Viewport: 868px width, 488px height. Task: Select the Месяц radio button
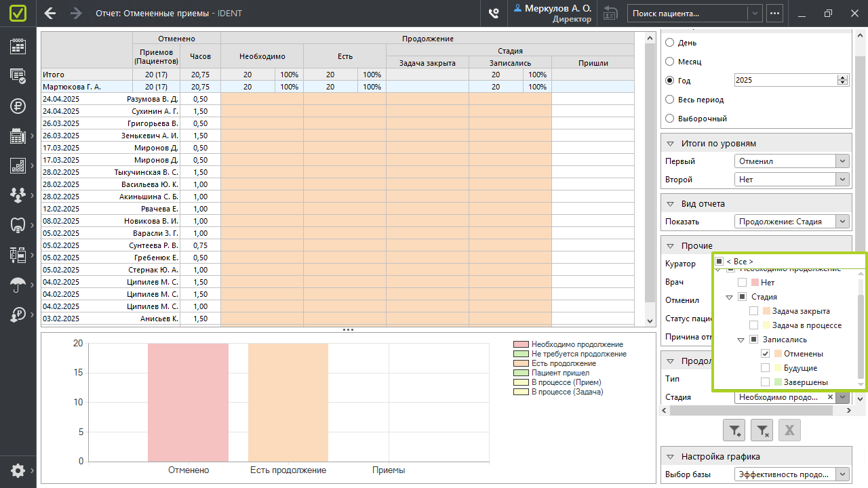[x=670, y=62]
